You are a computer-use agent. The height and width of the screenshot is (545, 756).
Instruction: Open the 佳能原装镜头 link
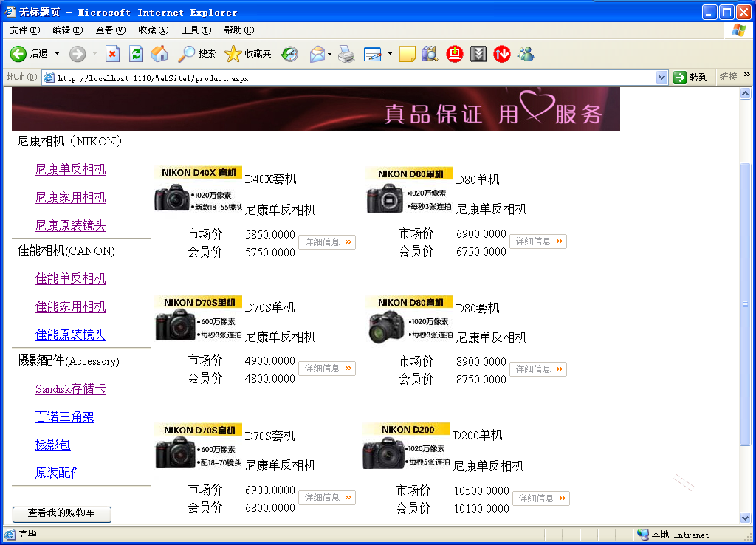[x=70, y=335]
